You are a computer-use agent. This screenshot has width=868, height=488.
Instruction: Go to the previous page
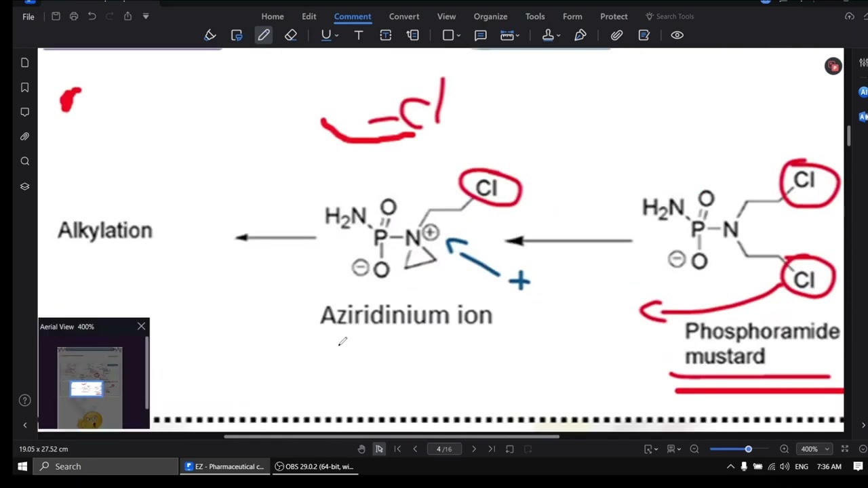pos(415,449)
